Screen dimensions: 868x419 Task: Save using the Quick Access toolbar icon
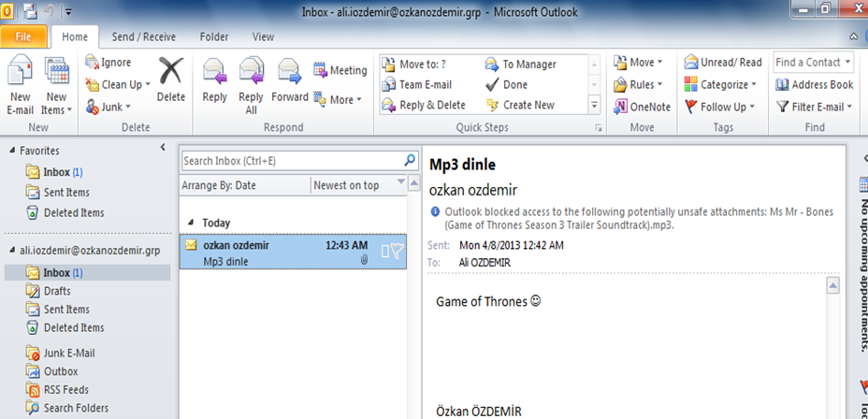click(30, 11)
